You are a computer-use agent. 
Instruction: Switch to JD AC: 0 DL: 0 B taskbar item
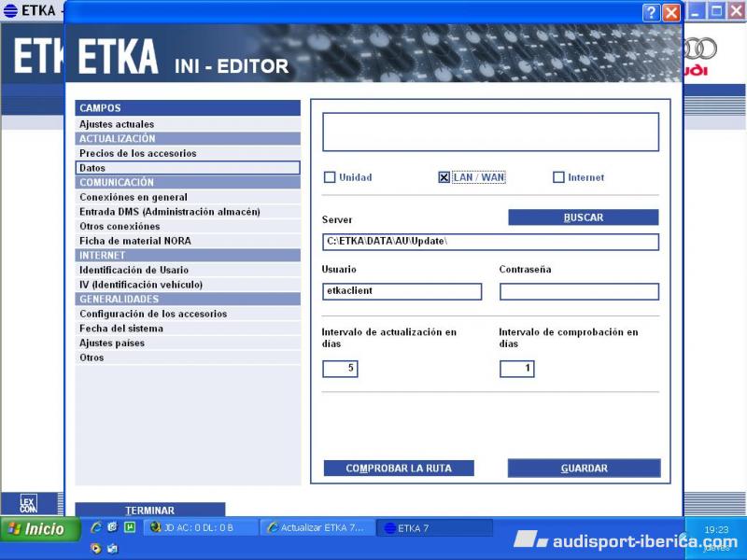tap(200, 527)
